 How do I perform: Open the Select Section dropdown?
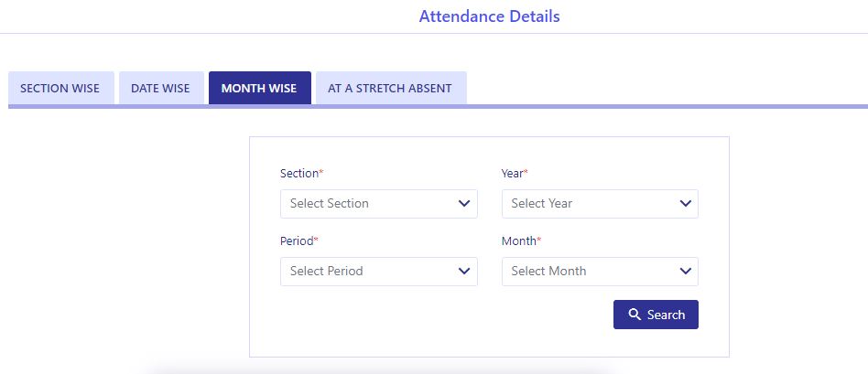point(379,204)
